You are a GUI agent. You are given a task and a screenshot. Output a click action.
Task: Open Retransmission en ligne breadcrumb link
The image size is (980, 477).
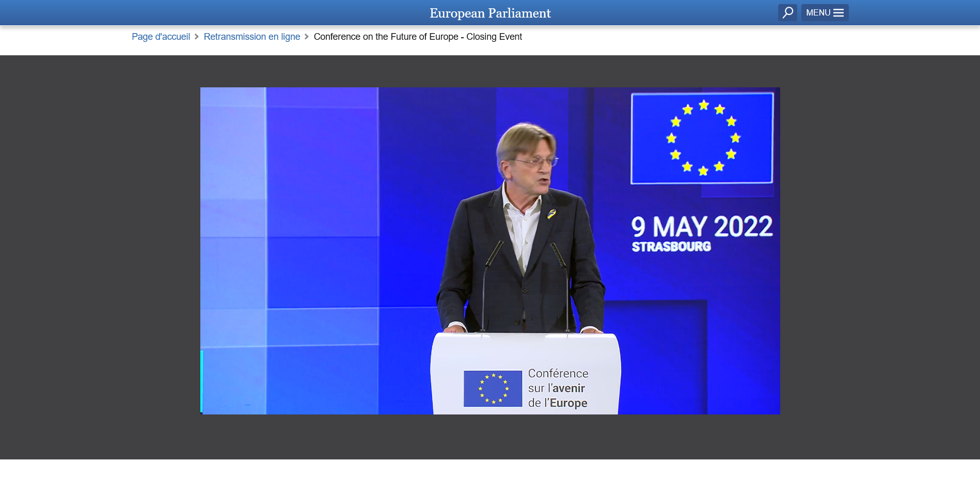tap(252, 37)
